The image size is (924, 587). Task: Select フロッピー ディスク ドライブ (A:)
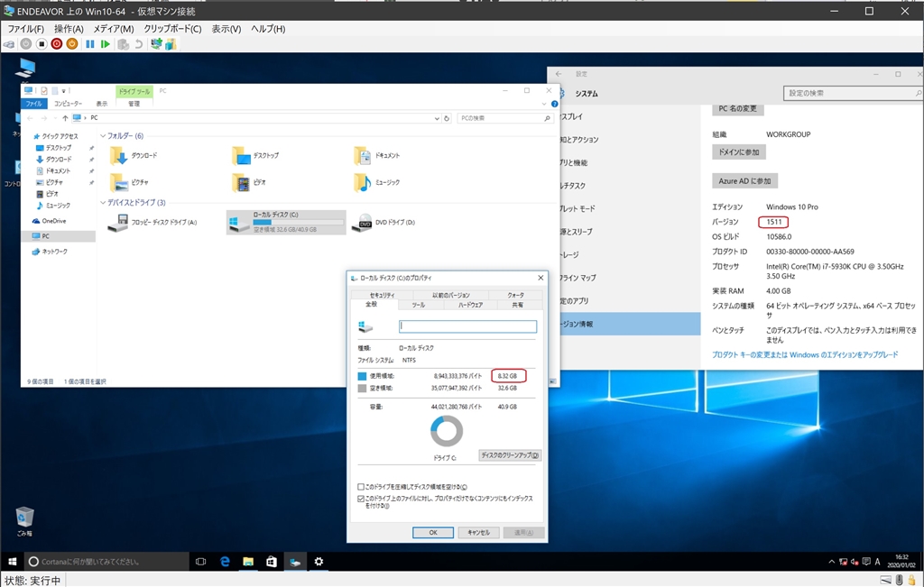click(152, 223)
